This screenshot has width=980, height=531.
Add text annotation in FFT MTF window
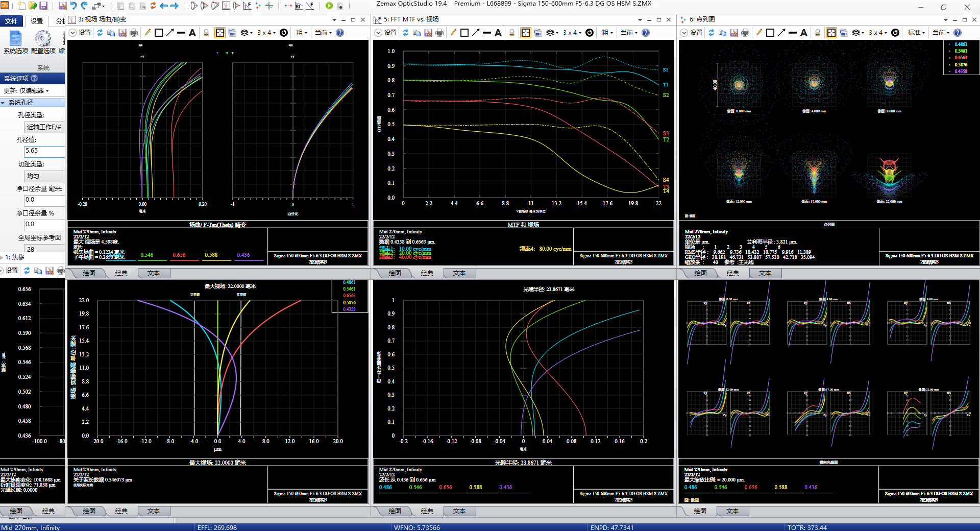pos(498,33)
